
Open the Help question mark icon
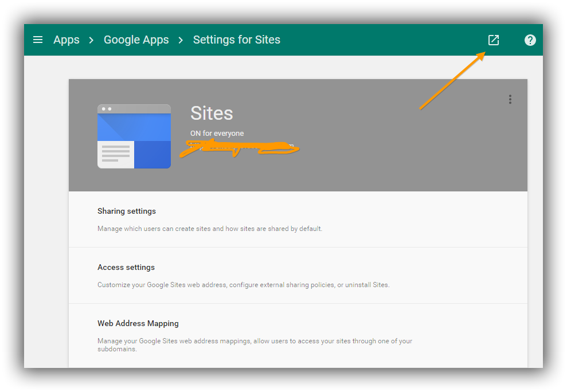[530, 40]
